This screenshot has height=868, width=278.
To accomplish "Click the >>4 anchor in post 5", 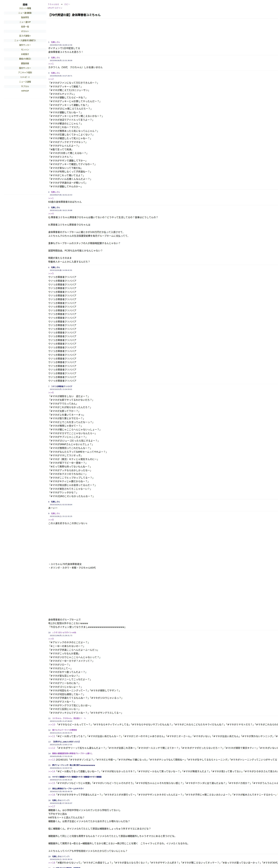I will click(51, 214).
